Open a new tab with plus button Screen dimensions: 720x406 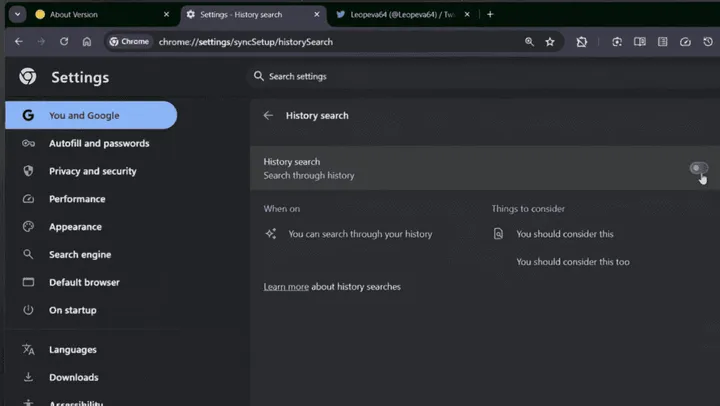(490, 14)
